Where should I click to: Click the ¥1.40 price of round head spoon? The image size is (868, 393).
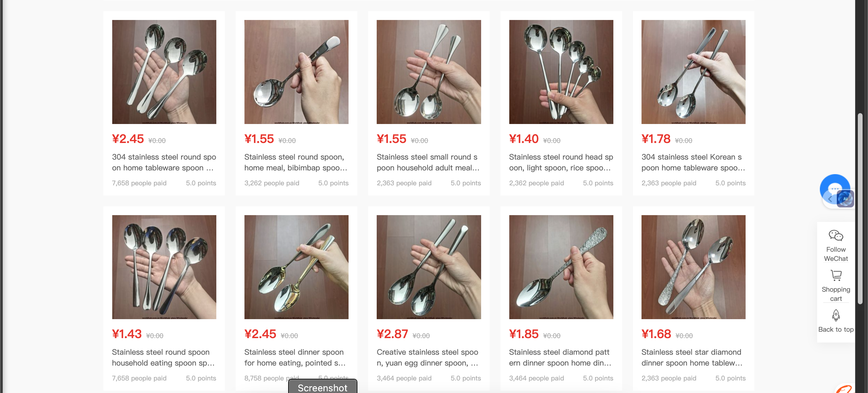click(524, 139)
